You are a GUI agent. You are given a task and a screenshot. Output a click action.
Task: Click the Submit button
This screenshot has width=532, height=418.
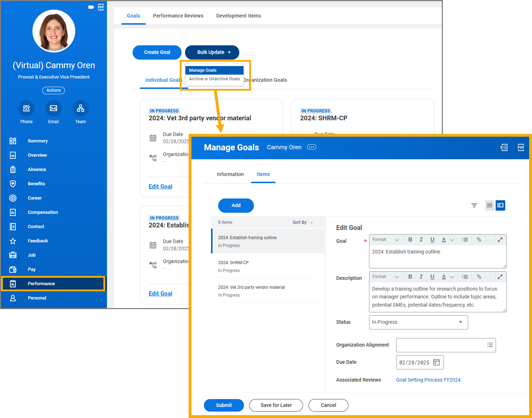[x=224, y=405]
